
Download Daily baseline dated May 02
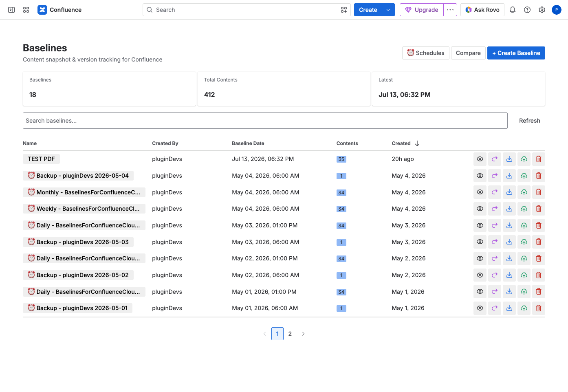(x=509, y=258)
